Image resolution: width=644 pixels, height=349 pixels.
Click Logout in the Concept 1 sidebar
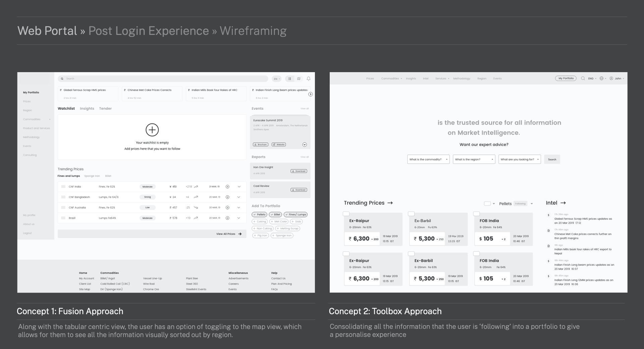pyautogui.click(x=27, y=233)
